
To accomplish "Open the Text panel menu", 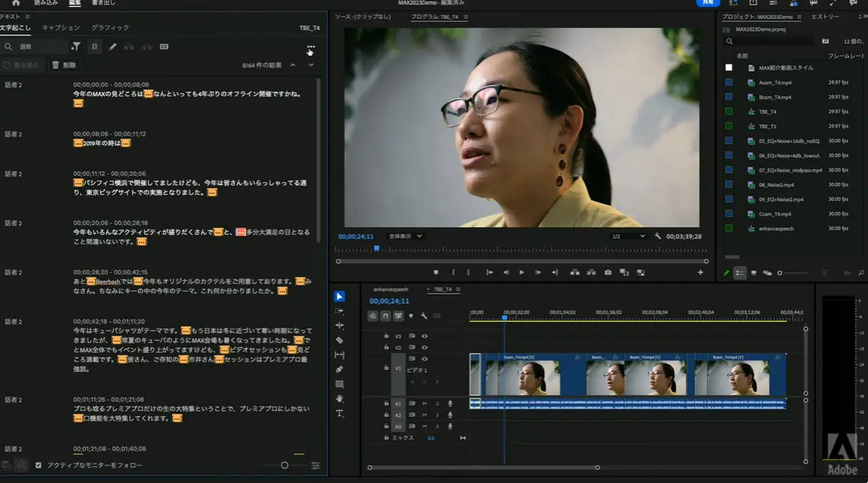I will (x=27, y=17).
